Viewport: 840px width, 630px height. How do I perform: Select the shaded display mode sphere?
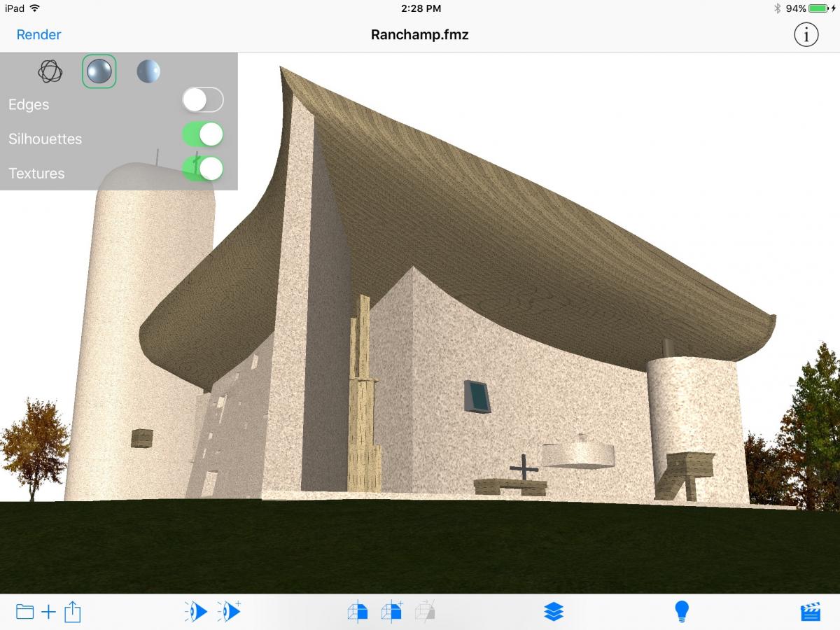[99, 71]
